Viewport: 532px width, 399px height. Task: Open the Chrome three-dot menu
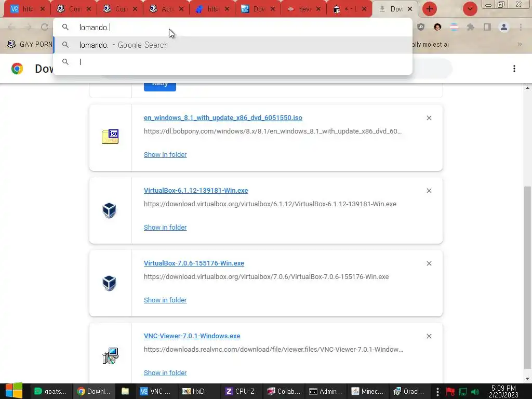[x=521, y=27]
